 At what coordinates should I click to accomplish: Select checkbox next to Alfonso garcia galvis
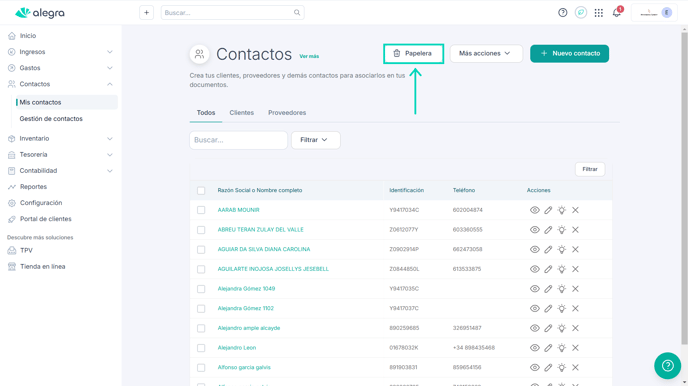tap(201, 368)
